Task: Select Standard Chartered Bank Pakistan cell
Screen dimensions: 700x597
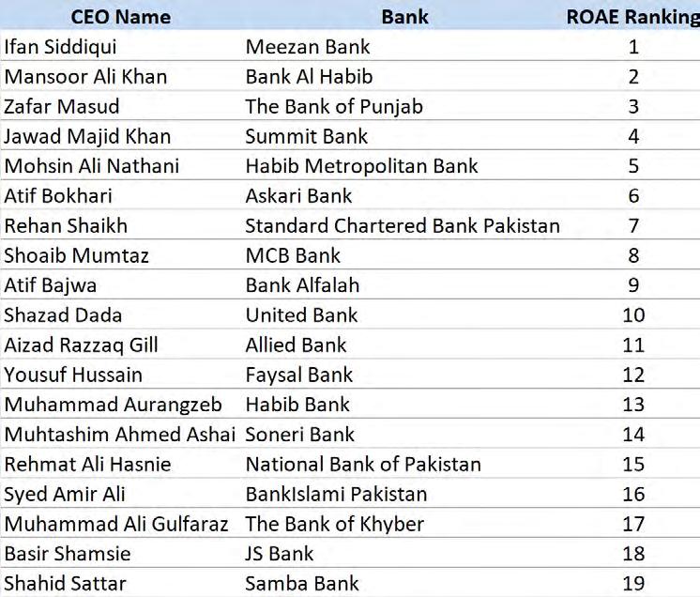Action: coord(403,225)
